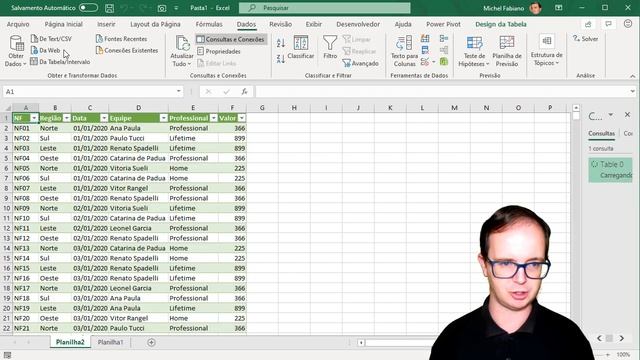Open Propriedades of the connection
Viewport: 640px width, 360px height.
219,51
